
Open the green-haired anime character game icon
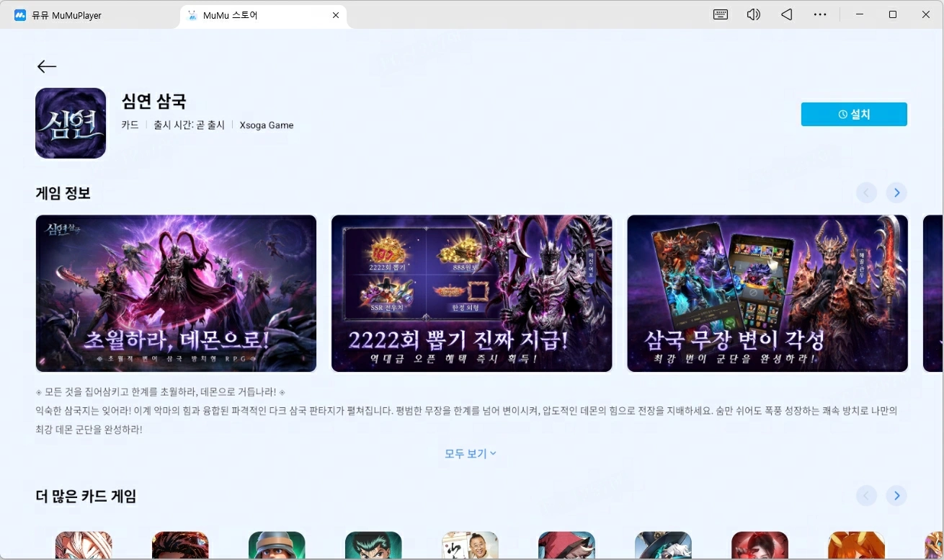click(373, 546)
